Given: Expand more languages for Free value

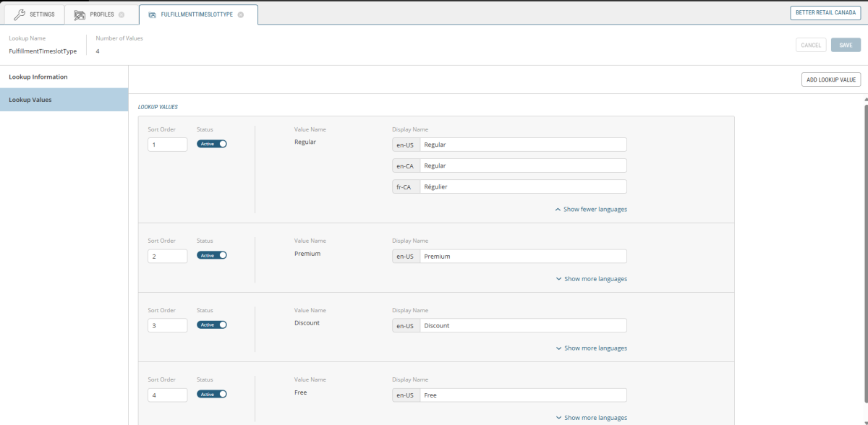Looking at the screenshot, I should pos(591,417).
